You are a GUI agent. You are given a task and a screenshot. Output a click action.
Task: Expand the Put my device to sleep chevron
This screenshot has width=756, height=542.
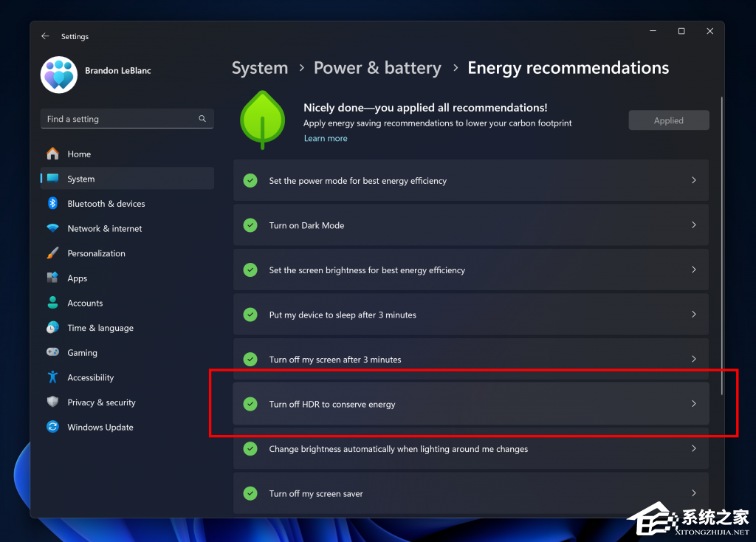pyautogui.click(x=694, y=315)
